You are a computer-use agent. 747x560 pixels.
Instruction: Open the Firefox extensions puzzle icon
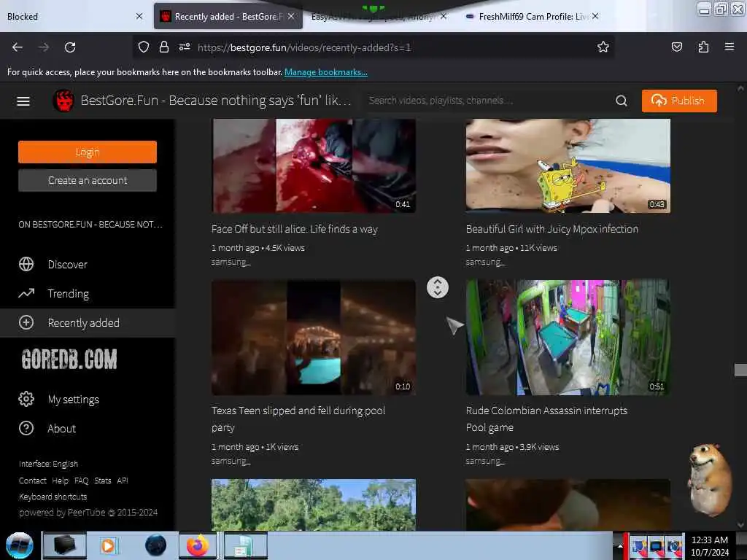click(703, 47)
